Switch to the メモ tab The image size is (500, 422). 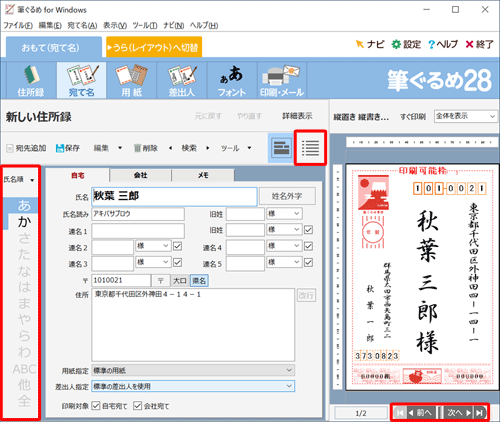click(203, 175)
